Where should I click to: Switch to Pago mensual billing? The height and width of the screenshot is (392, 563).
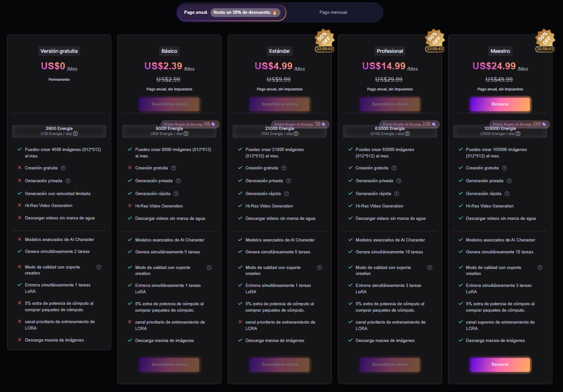[x=334, y=12]
